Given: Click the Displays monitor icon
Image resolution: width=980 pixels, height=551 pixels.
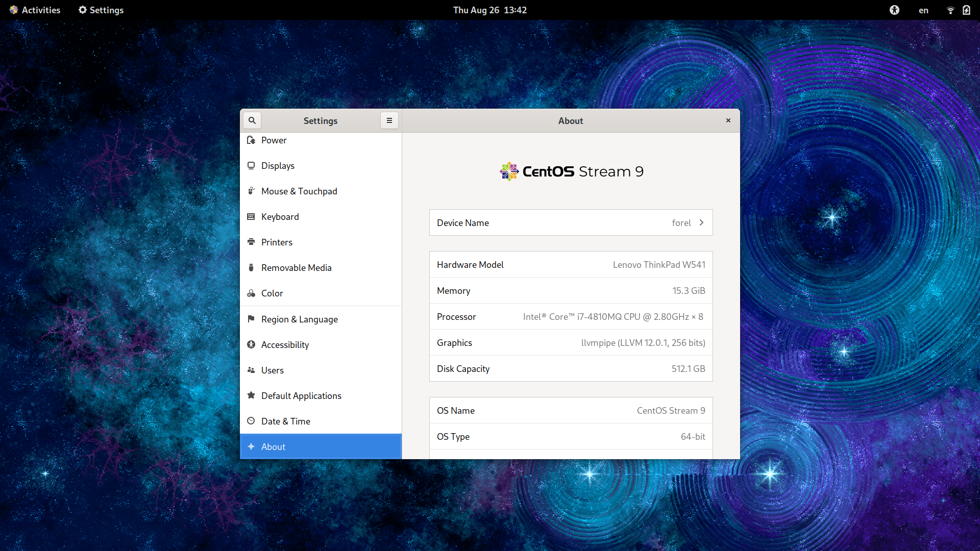Looking at the screenshot, I should coord(251,166).
